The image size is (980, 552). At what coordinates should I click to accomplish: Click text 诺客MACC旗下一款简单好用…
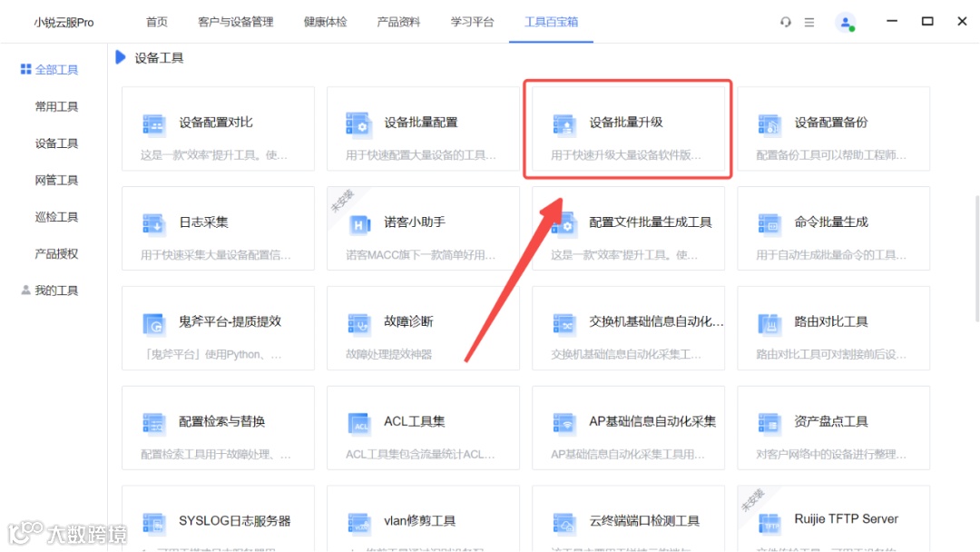point(421,255)
